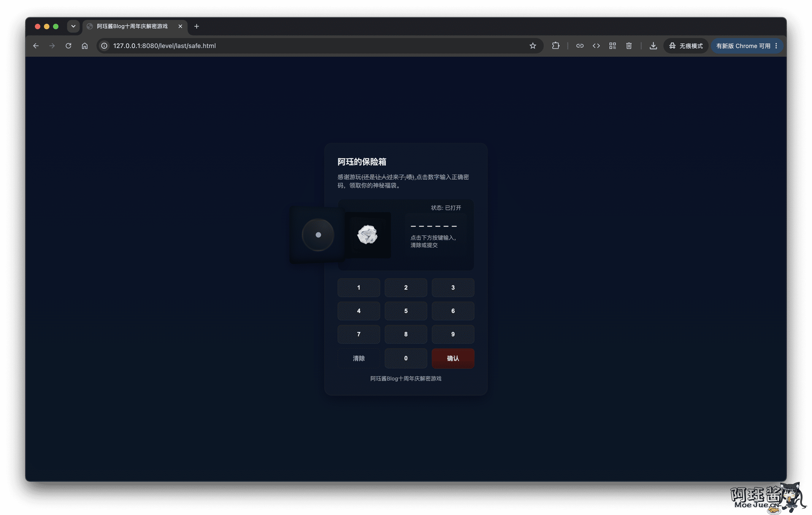The height and width of the screenshot is (515, 812).
Task: Click the link chain toolbar icon
Action: [580, 46]
